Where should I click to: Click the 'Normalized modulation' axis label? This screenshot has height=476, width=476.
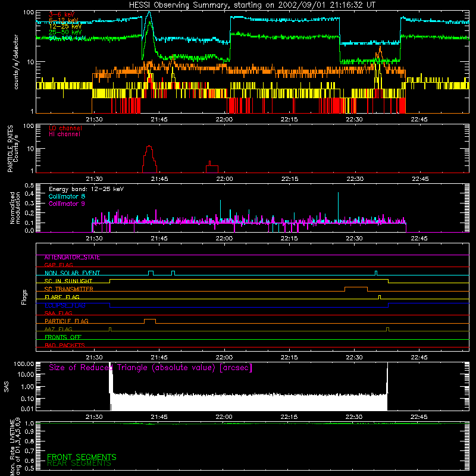15,208
